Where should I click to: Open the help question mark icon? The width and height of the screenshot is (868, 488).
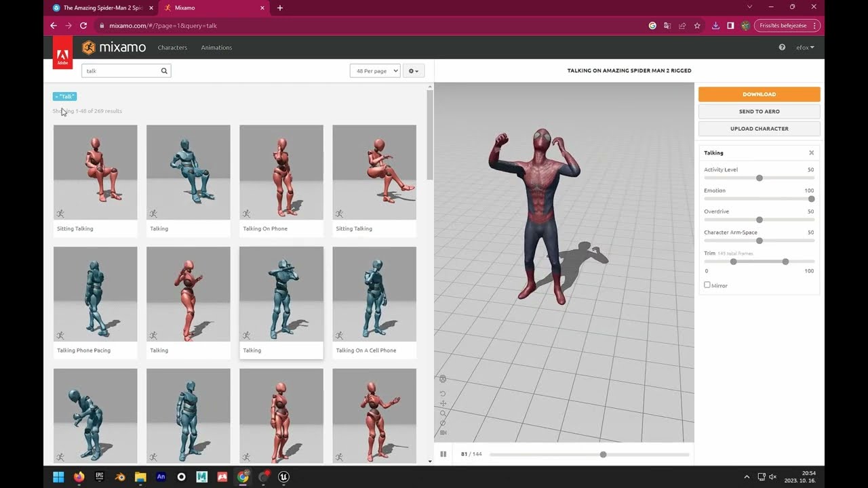click(782, 47)
